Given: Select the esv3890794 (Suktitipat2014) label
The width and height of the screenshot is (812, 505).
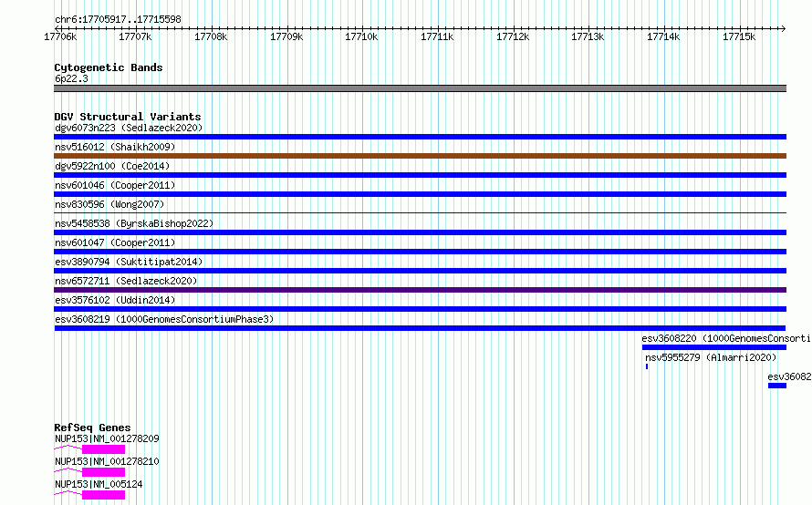Looking at the screenshot, I should tap(129, 262).
